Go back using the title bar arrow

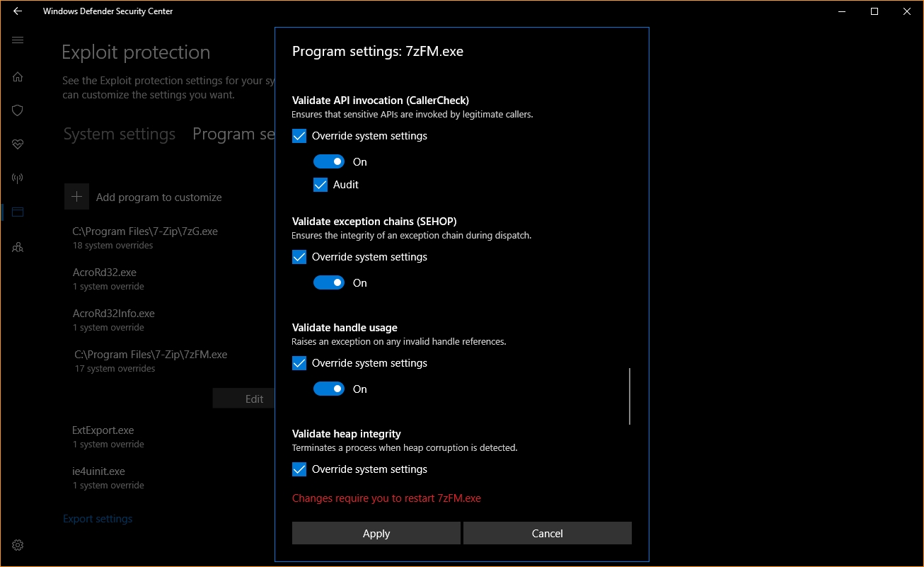click(x=18, y=11)
